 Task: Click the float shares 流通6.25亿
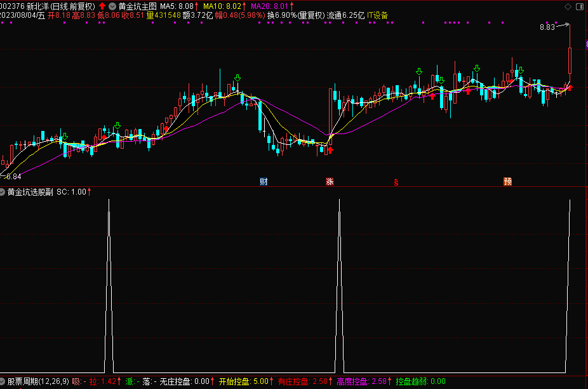tap(345, 15)
